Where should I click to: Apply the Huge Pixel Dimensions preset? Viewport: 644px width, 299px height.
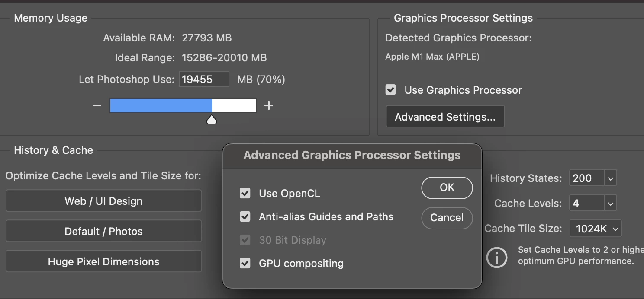103,261
